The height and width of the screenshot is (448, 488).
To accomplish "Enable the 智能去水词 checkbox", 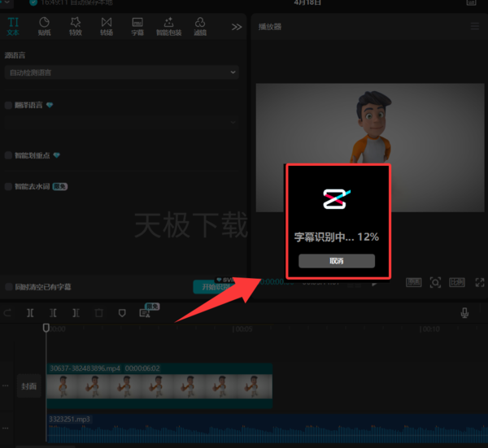I will pos(8,186).
